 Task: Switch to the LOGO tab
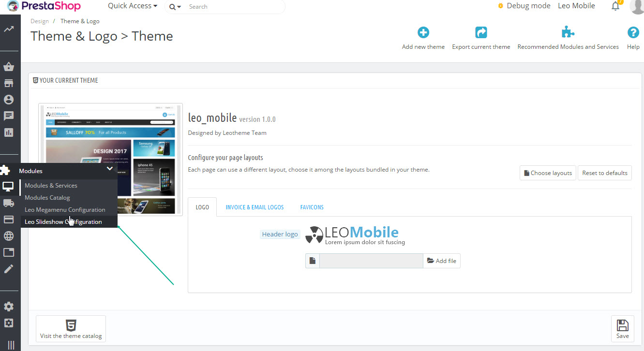202,207
